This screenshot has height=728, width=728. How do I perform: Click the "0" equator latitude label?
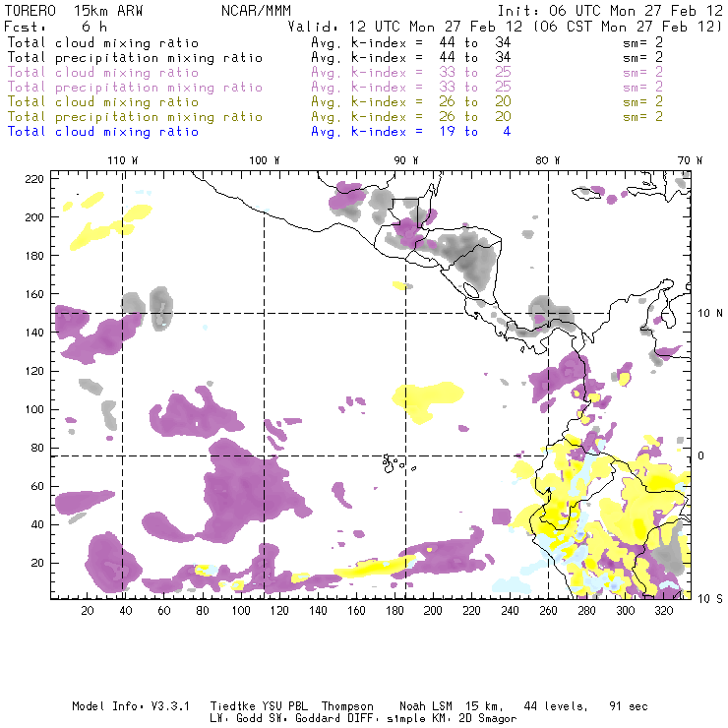tap(700, 455)
